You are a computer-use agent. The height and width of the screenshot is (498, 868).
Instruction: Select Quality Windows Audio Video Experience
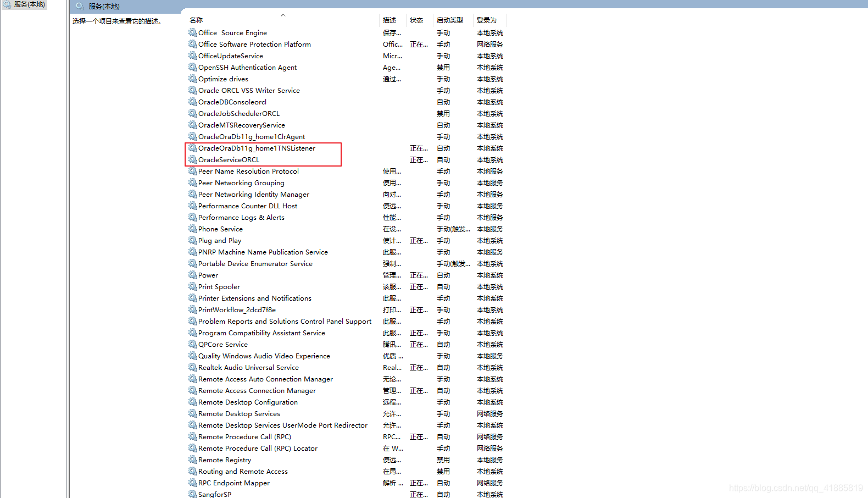tap(346, 356)
